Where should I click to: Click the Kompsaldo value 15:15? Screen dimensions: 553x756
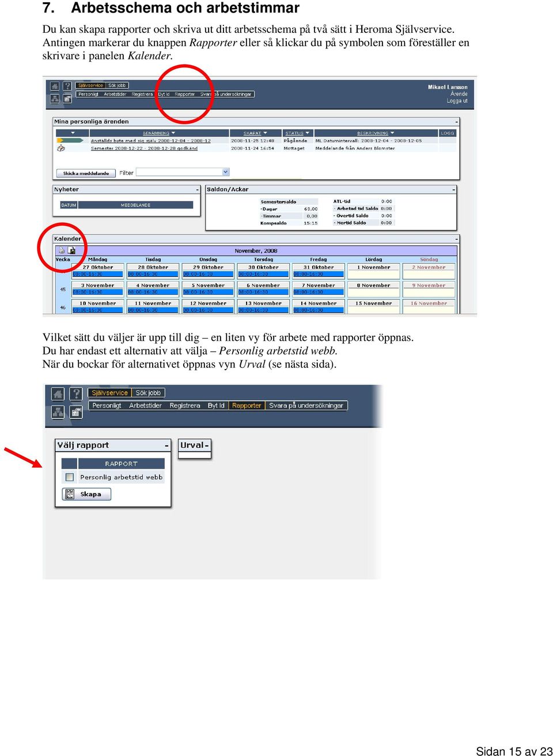click(x=310, y=223)
